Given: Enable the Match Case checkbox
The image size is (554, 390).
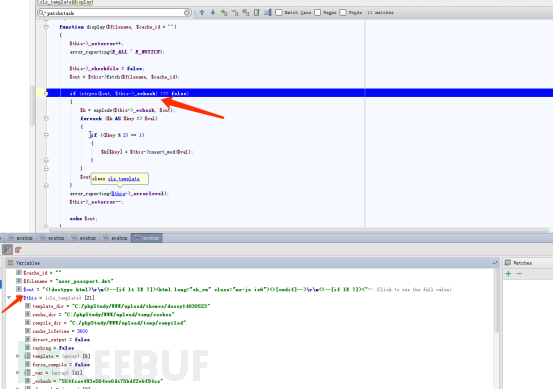Looking at the screenshot, I should pos(279,13).
